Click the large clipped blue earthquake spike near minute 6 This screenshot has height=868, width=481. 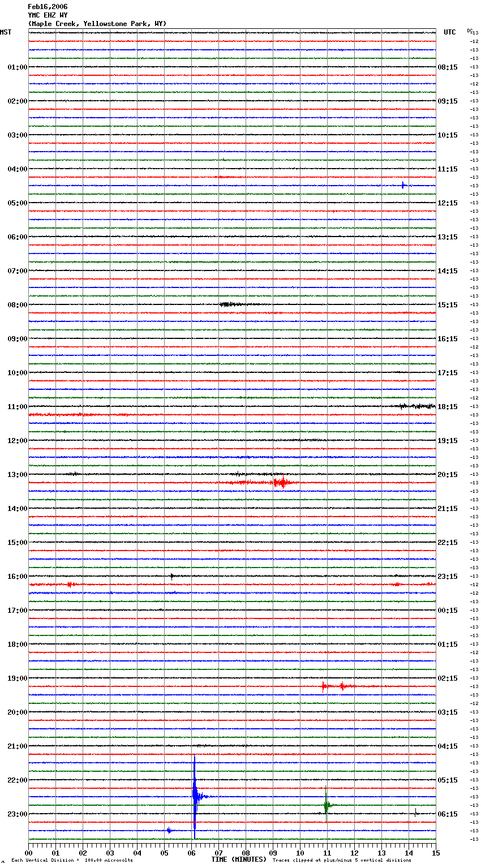tap(195, 797)
